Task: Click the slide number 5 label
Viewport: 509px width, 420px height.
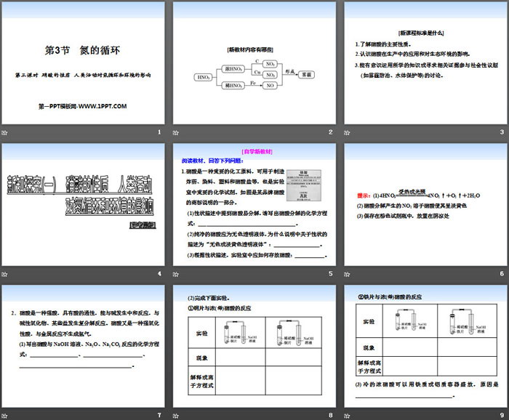Action: 329,274
